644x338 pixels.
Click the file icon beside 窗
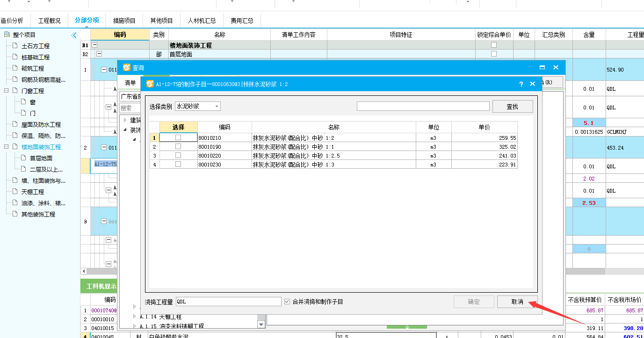23,102
